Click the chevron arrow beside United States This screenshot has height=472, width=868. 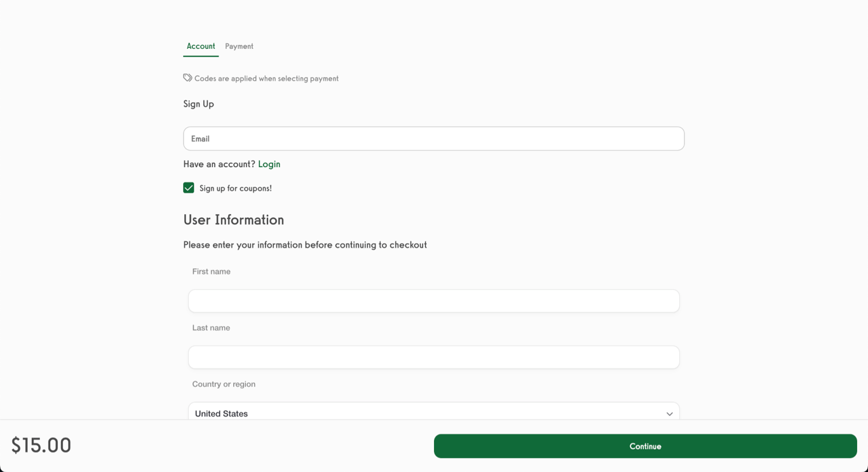pos(669,414)
